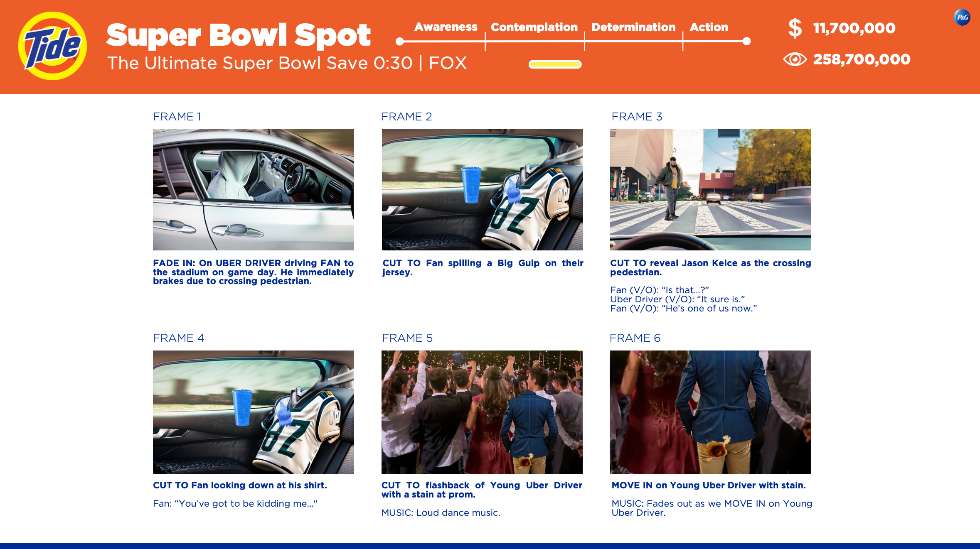Click 'CUT TO flashback of Young Uber Driver' caption
Screen dimensions: 980x549
[x=482, y=490]
